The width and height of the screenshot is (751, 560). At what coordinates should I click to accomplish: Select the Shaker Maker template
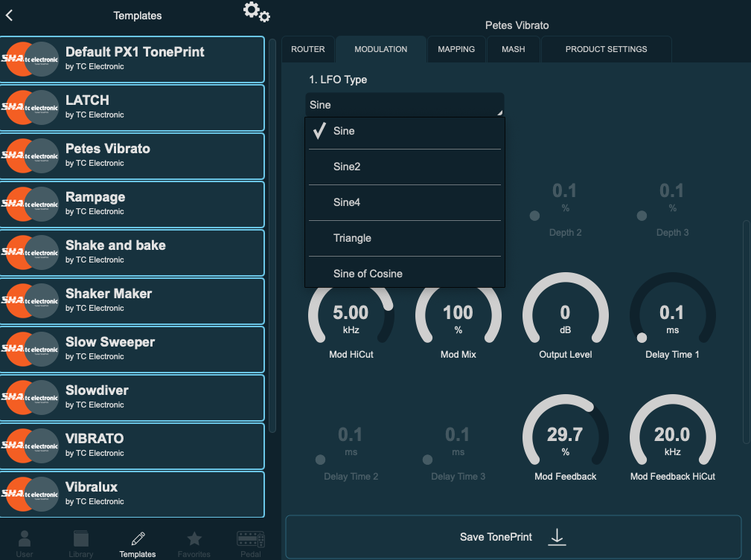tap(132, 301)
